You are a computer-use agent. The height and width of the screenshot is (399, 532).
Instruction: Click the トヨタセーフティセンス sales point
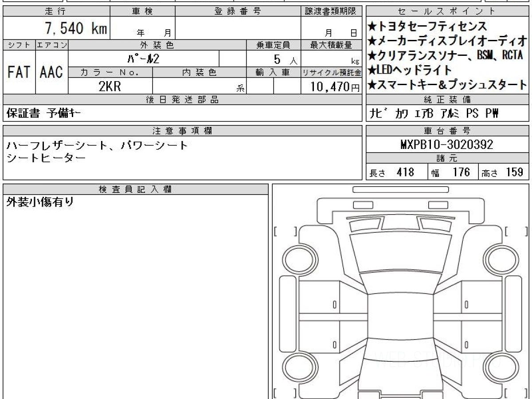pos(428,27)
